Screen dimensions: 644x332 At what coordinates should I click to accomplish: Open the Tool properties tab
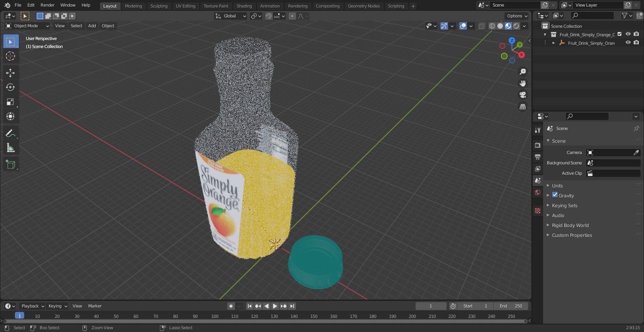click(x=537, y=130)
